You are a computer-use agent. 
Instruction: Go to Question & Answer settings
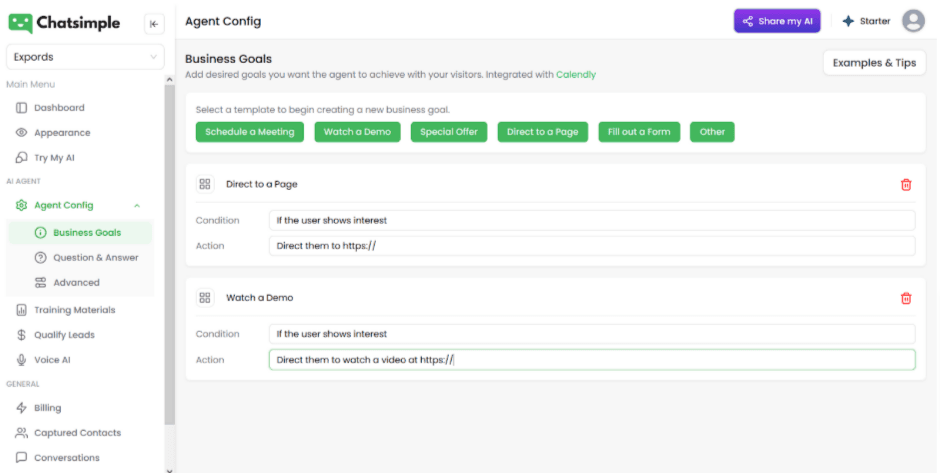95,258
